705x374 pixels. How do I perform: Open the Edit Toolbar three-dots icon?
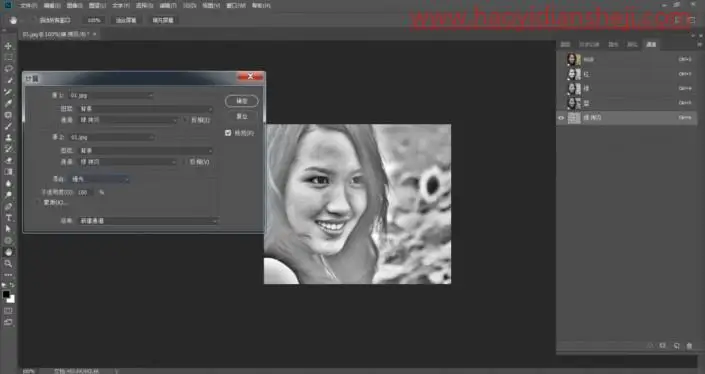(8, 275)
